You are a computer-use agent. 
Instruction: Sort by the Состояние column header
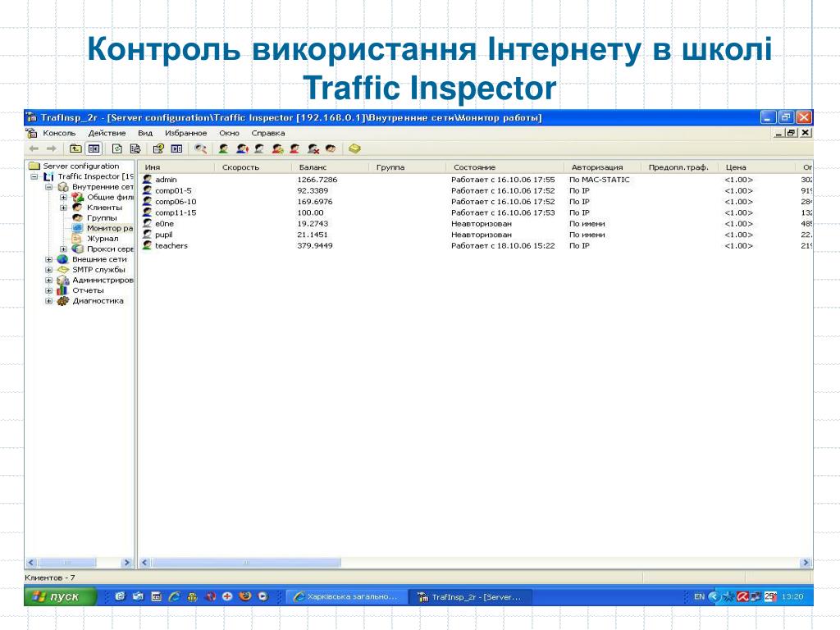pyautogui.click(x=504, y=167)
